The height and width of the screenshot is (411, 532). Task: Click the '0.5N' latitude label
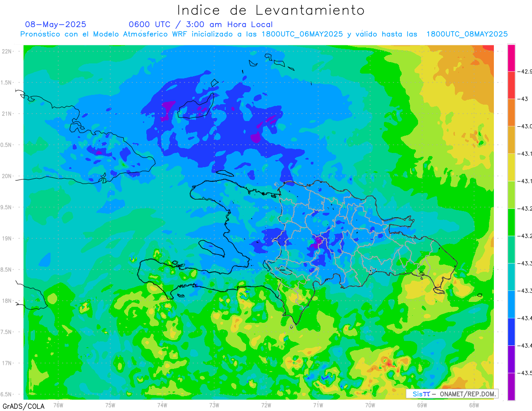[6, 145]
